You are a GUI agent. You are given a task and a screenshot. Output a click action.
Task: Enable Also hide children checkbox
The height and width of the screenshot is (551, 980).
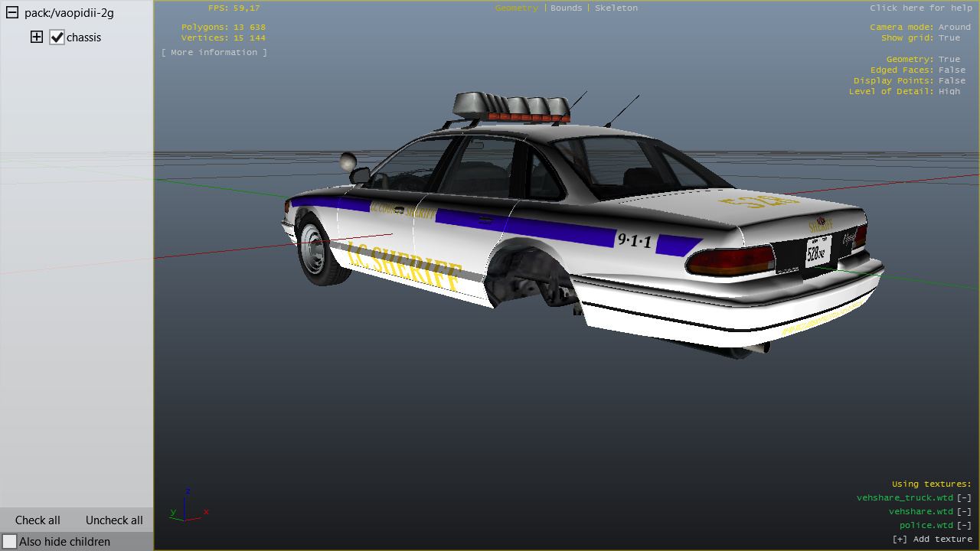[9, 542]
